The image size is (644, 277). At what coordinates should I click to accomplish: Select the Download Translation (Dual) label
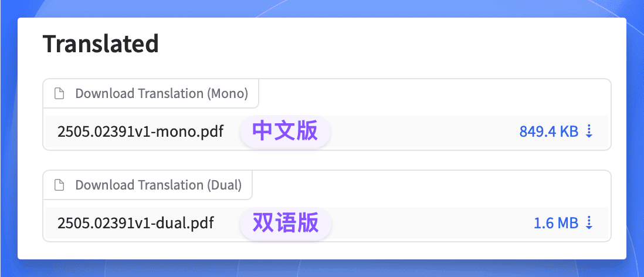pyautogui.click(x=158, y=185)
